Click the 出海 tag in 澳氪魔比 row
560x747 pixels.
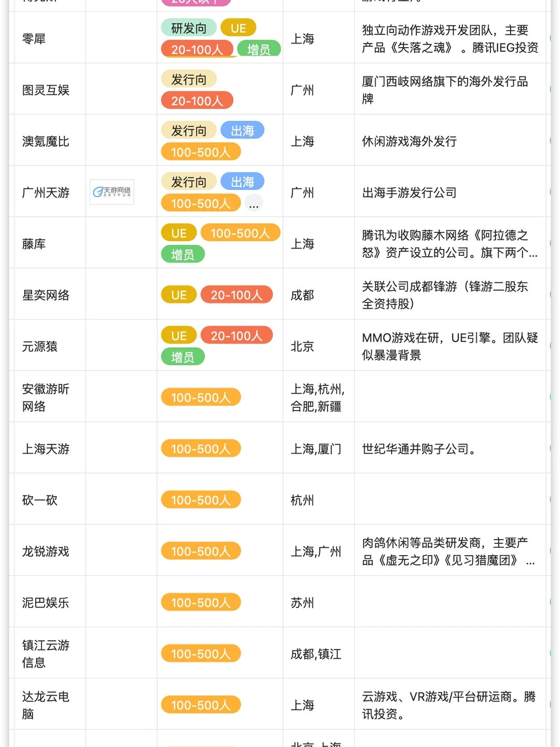point(242,130)
